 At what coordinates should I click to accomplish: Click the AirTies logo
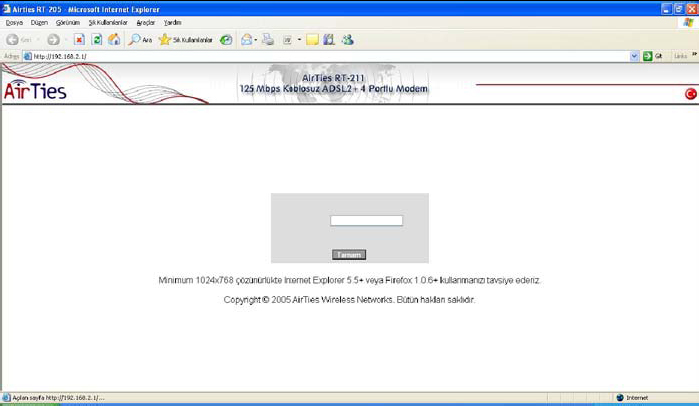pyautogui.click(x=35, y=90)
